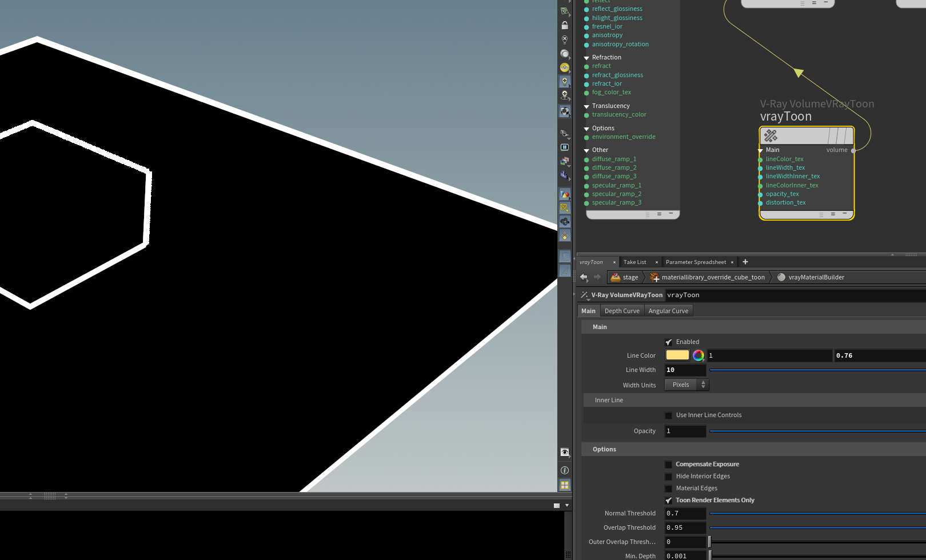Click the Opacity value field
Viewport: 926px width, 560px height.
tap(685, 431)
